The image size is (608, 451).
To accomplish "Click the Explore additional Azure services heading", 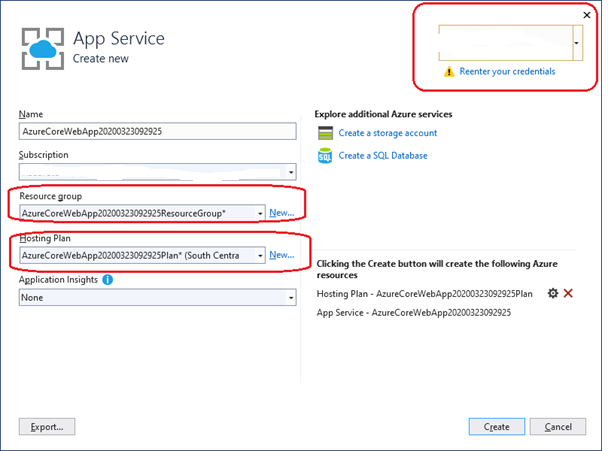I will [383, 114].
